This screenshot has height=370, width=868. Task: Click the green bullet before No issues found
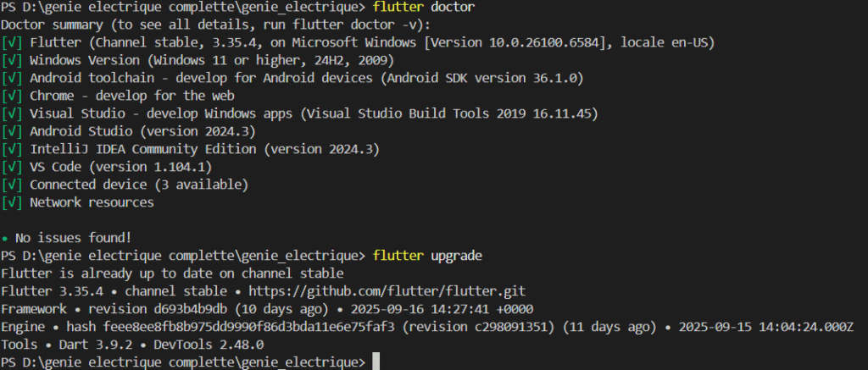pyautogui.click(x=6, y=238)
